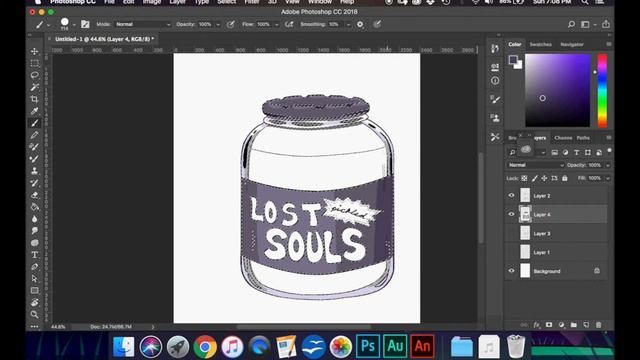Select the Eraser tool
The image size is (640, 360).
pos(35,195)
